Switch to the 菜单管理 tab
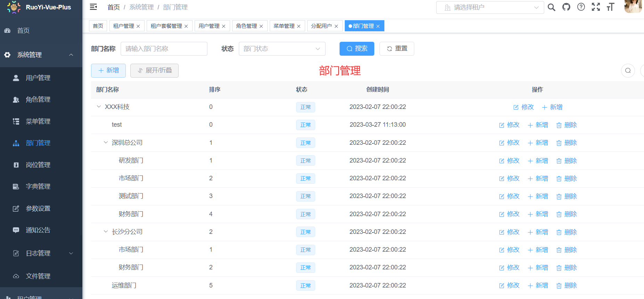 284,26
